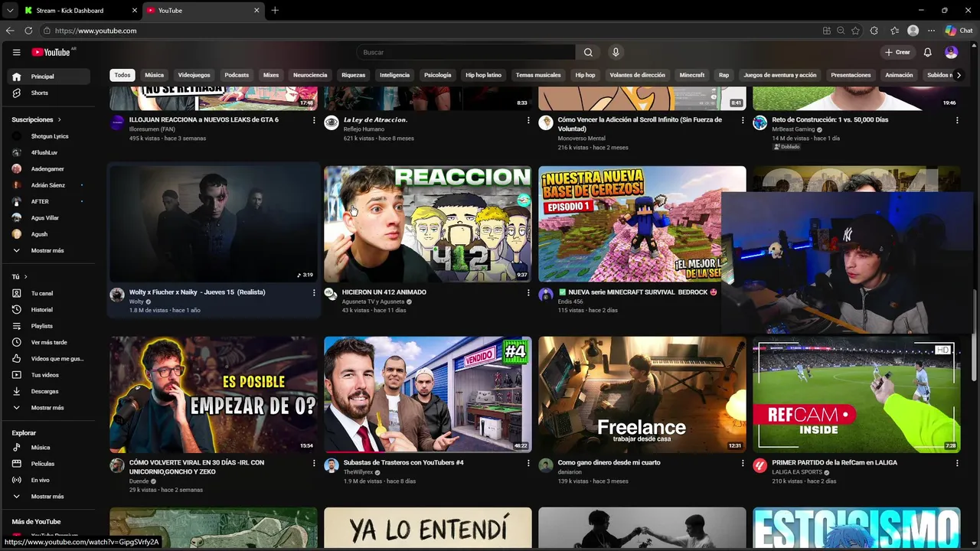Play the Freelance trabajar desde casa thumbnail
980x551 pixels.
[642, 395]
